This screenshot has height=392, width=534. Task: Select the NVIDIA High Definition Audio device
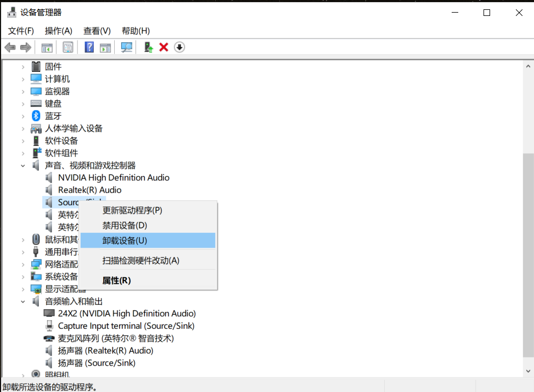click(x=114, y=177)
